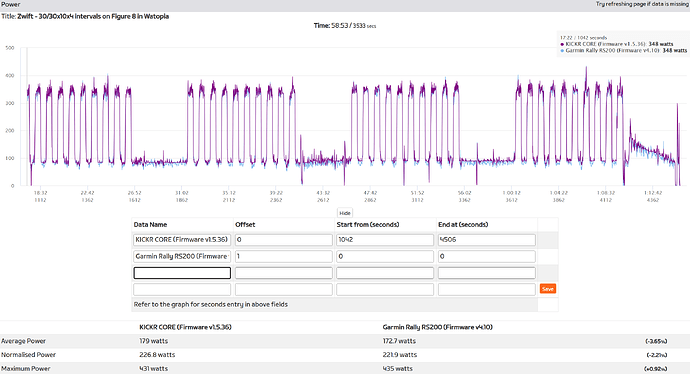Image resolution: width=690 pixels, height=374 pixels.
Task: Click the '431 watts' maximum value
Action: (x=154, y=368)
